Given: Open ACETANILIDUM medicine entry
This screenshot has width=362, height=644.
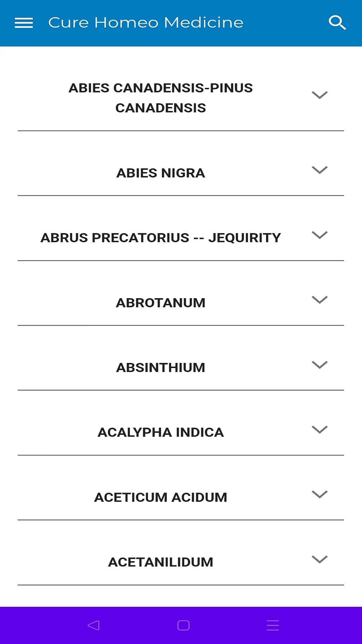Looking at the screenshot, I should point(161,562).
